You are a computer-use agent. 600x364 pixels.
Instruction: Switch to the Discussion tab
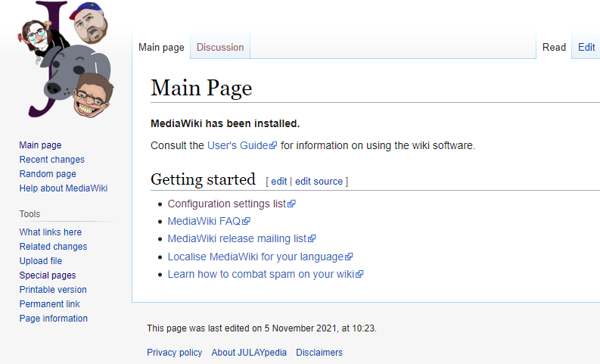(220, 47)
